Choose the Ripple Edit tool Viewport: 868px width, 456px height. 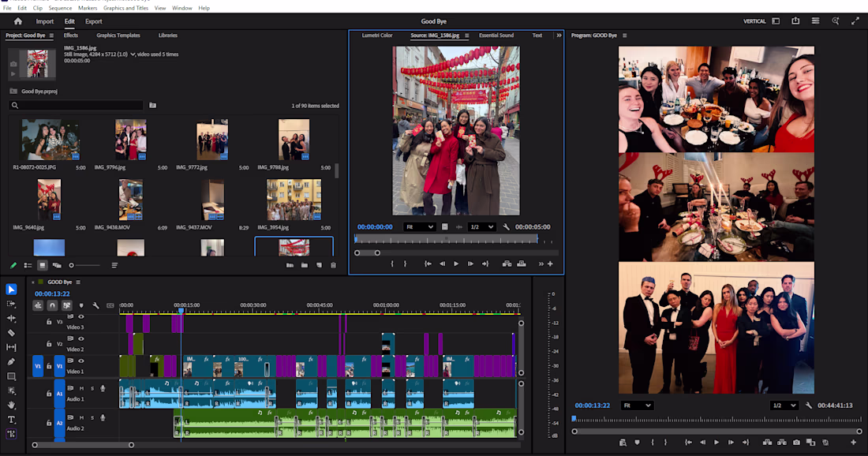click(x=11, y=318)
